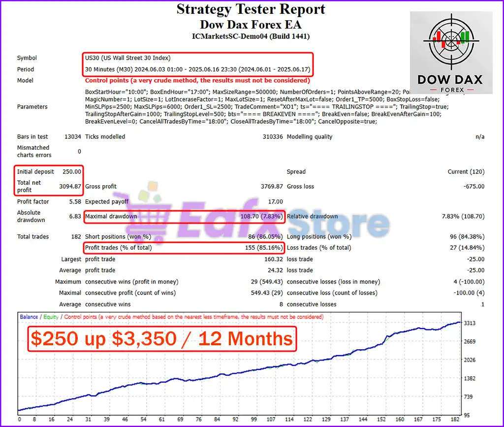Click the Total trades value 182

coord(76,237)
